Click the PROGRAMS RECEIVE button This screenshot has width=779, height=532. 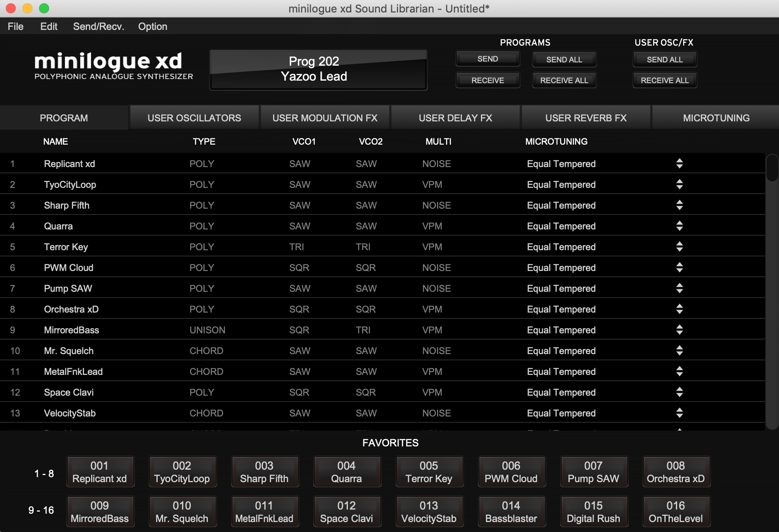tap(488, 80)
